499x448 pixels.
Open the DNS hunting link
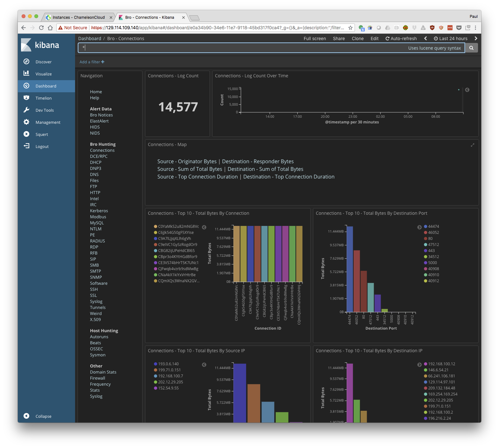click(94, 174)
